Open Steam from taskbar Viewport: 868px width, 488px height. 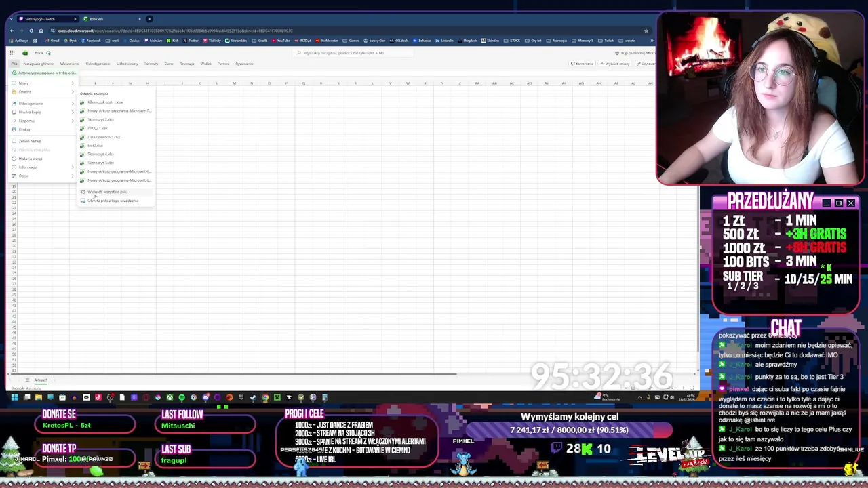(253, 397)
